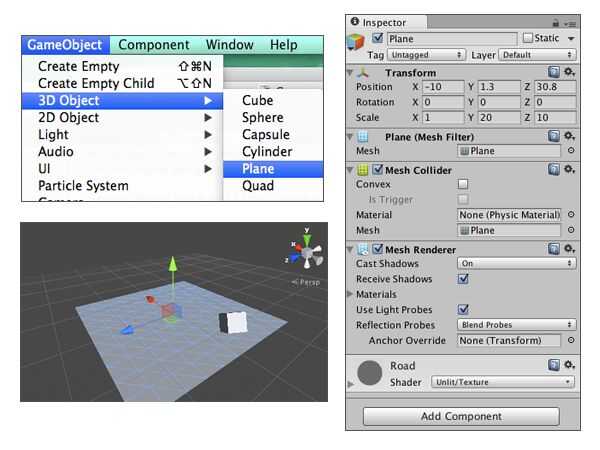Collapse the Transform component foldout
Viewport: 600px width, 450px height.
point(350,72)
